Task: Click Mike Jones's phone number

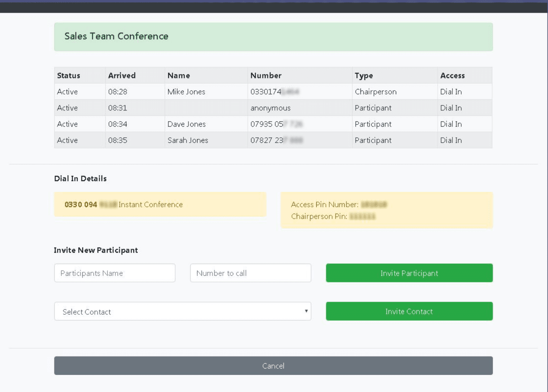Action: [275, 92]
